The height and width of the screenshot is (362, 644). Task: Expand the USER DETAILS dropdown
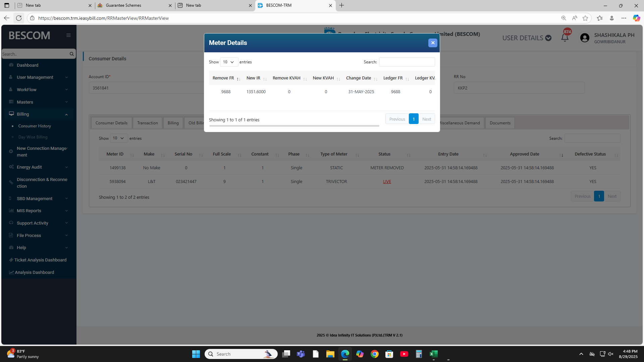(x=527, y=38)
